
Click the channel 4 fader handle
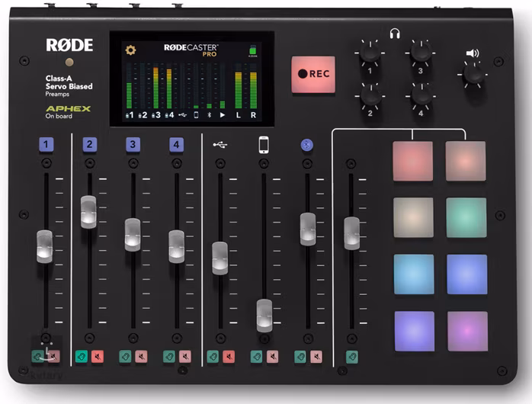click(176, 247)
